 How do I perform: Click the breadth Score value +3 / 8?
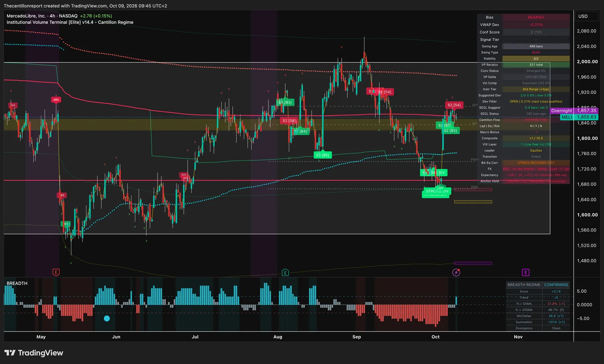pos(556,292)
